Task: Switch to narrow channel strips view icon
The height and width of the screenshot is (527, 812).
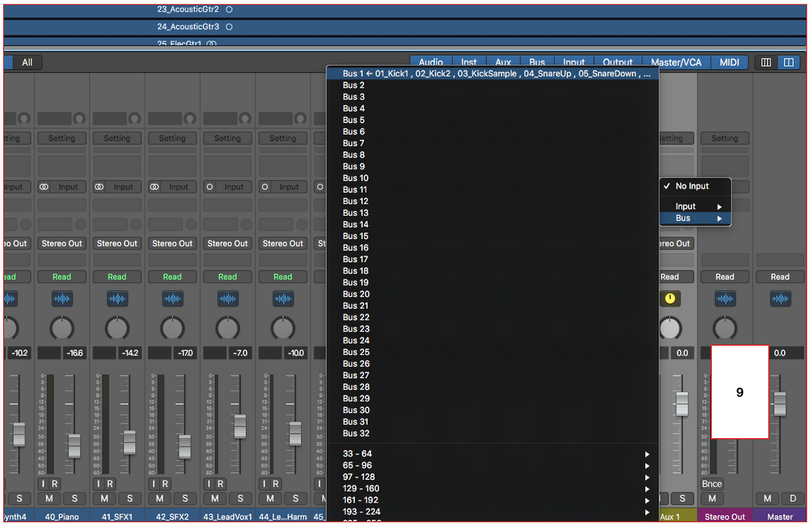Action: [766, 62]
